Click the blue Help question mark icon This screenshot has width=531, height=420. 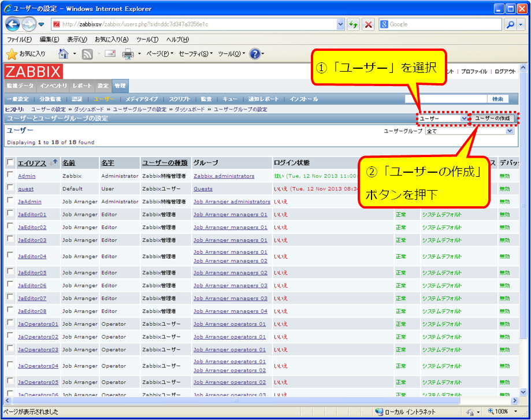tap(255, 54)
